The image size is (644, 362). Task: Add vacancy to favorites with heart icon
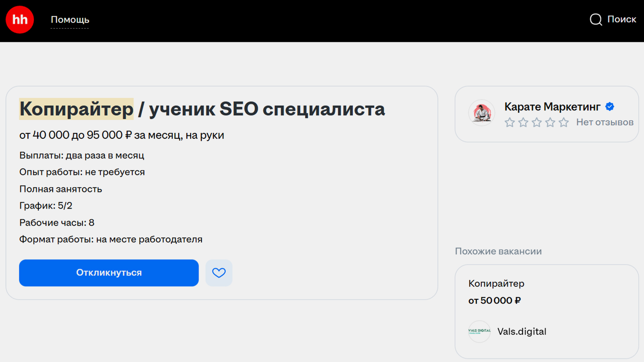219,273
